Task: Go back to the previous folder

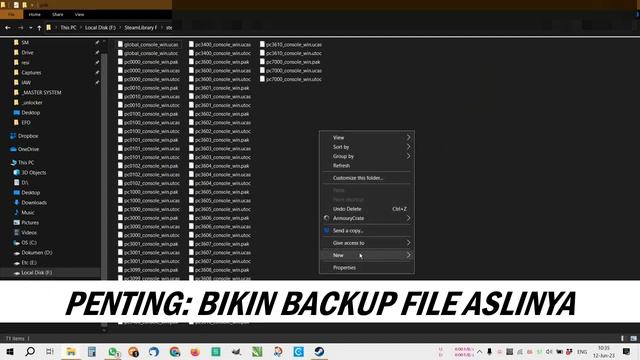Action: 8,28
